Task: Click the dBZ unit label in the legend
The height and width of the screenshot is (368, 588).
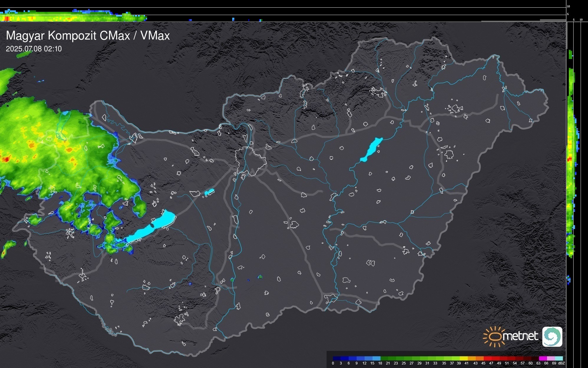Action: [561, 363]
